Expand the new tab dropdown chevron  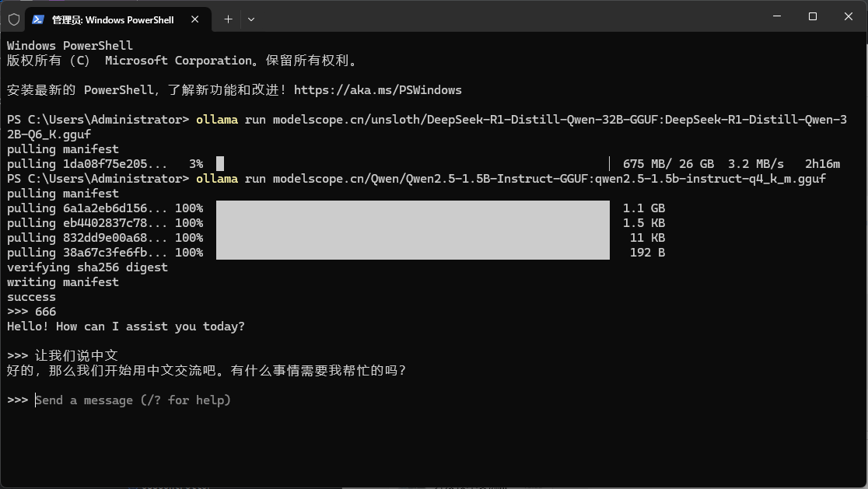pos(250,19)
